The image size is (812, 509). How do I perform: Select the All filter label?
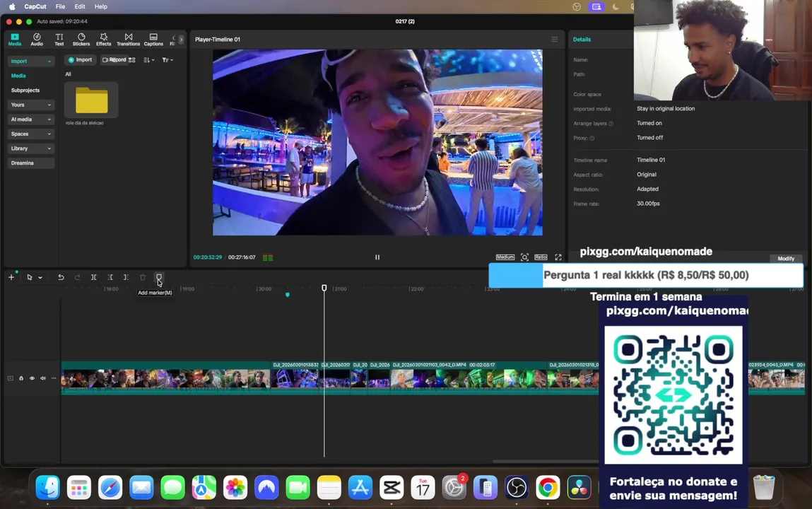pyautogui.click(x=68, y=74)
